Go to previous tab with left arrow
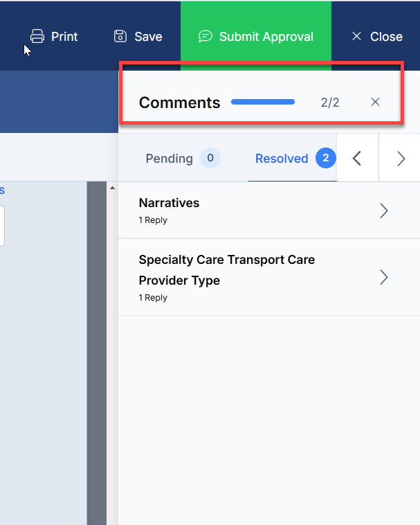This screenshot has width=420, height=525. coord(357,159)
